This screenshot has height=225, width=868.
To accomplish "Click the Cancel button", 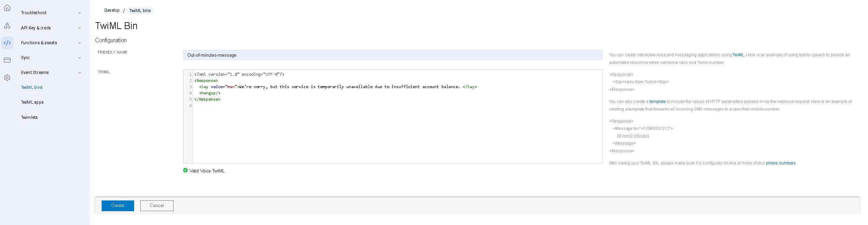I will point(157,206).
